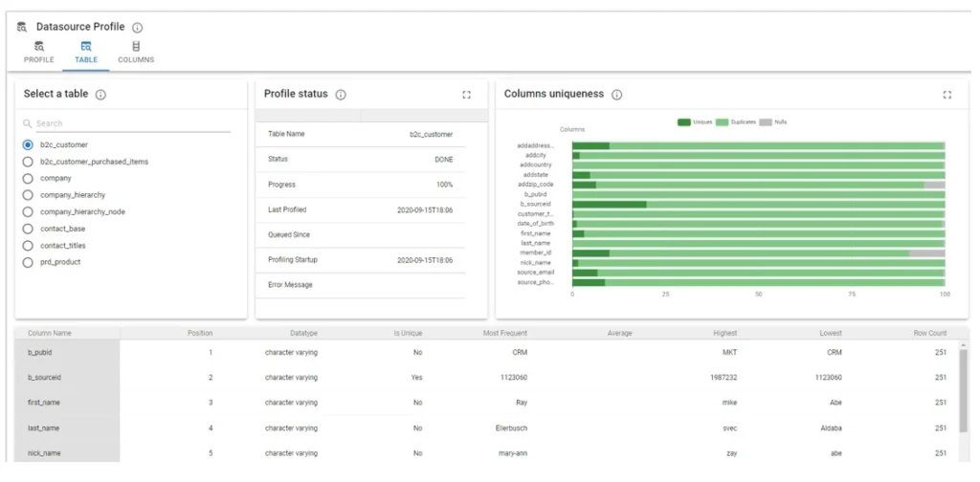This screenshot has height=482, width=980.
Task: Sort by Most Frequent column header
Action: [x=505, y=334]
